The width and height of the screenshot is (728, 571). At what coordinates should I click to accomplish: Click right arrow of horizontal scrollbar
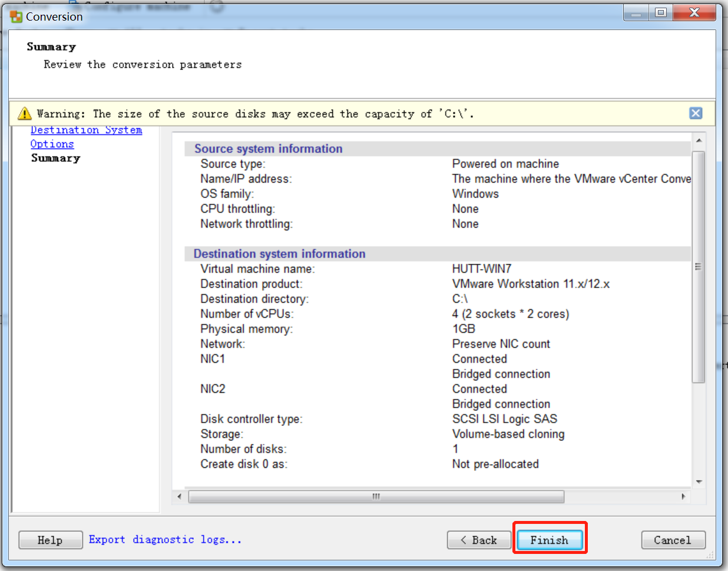click(x=683, y=496)
